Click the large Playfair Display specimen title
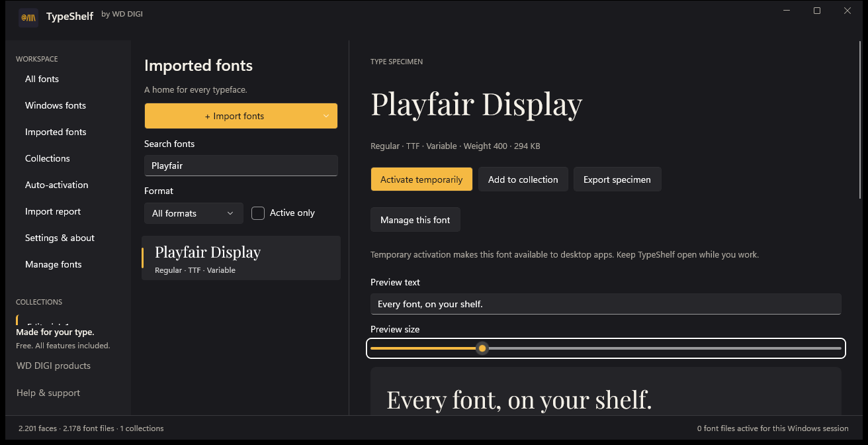This screenshot has height=445, width=868. pos(476,104)
